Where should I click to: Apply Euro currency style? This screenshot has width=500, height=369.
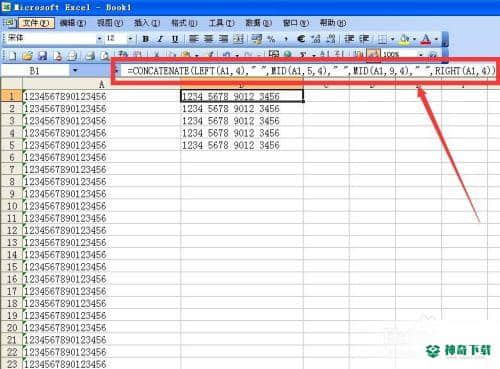pyautogui.click(x=301, y=39)
